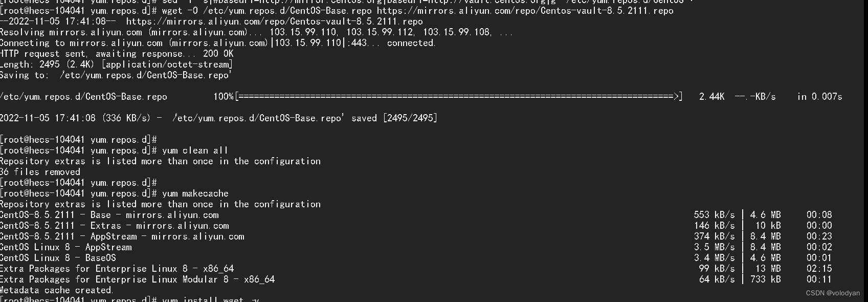Click the 'yum makecache' command text
The image size is (868, 302).
tap(195, 193)
